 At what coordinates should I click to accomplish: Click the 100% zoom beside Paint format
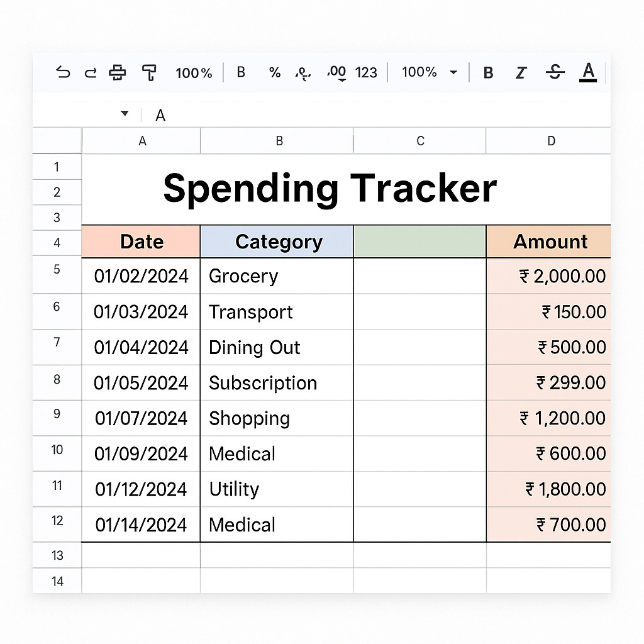(194, 73)
